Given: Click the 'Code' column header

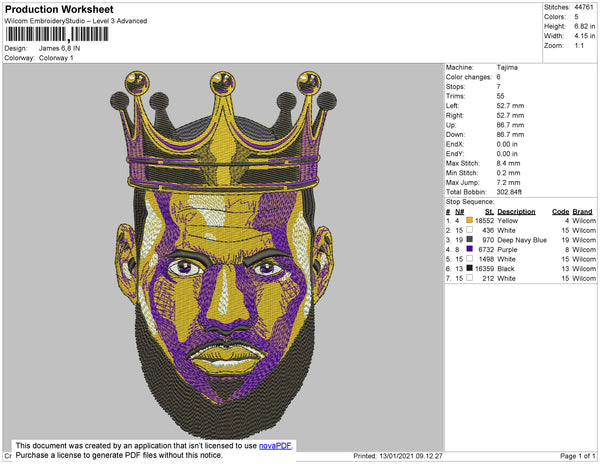Looking at the screenshot, I should (561, 212).
